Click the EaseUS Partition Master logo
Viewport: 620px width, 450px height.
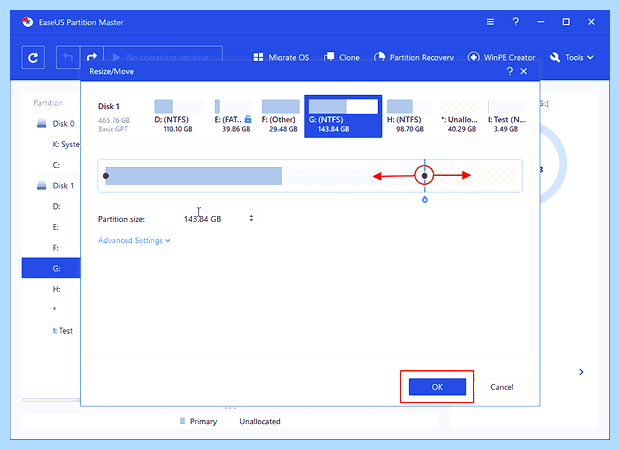[x=28, y=22]
